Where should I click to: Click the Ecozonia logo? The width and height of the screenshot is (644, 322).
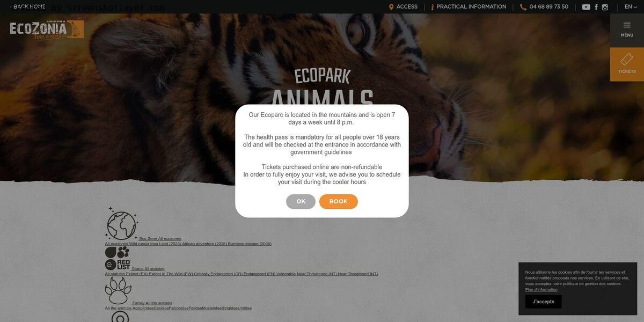[47, 29]
